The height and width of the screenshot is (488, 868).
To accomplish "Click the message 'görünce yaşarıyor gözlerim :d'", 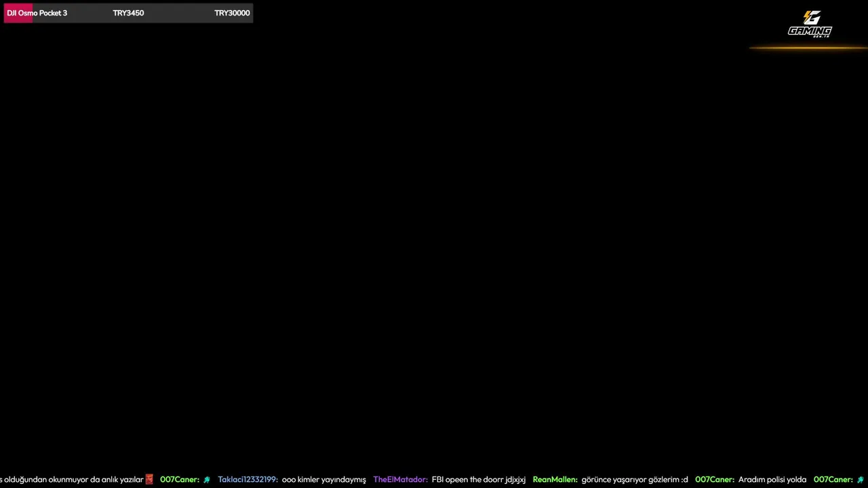I will click(635, 479).
